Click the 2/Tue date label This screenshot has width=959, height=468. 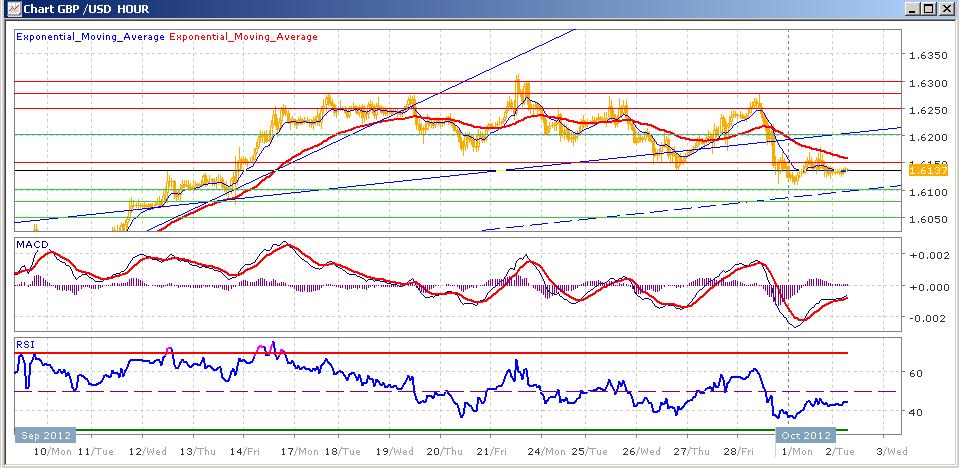tap(840, 451)
